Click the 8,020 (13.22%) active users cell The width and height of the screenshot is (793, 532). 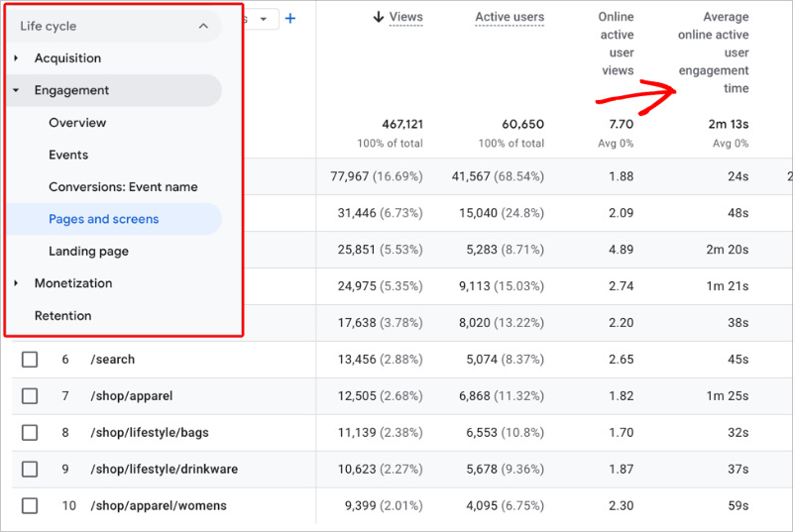(x=502, y=323)
